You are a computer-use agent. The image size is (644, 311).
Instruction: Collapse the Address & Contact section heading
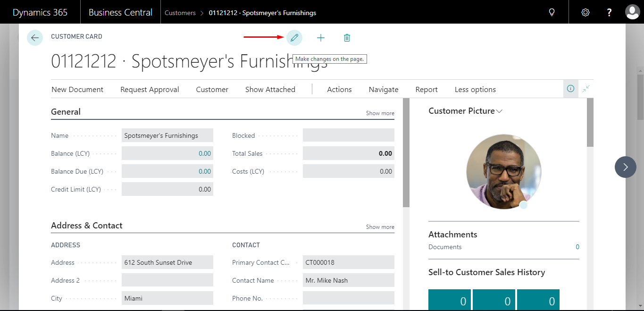coord(87,226)
